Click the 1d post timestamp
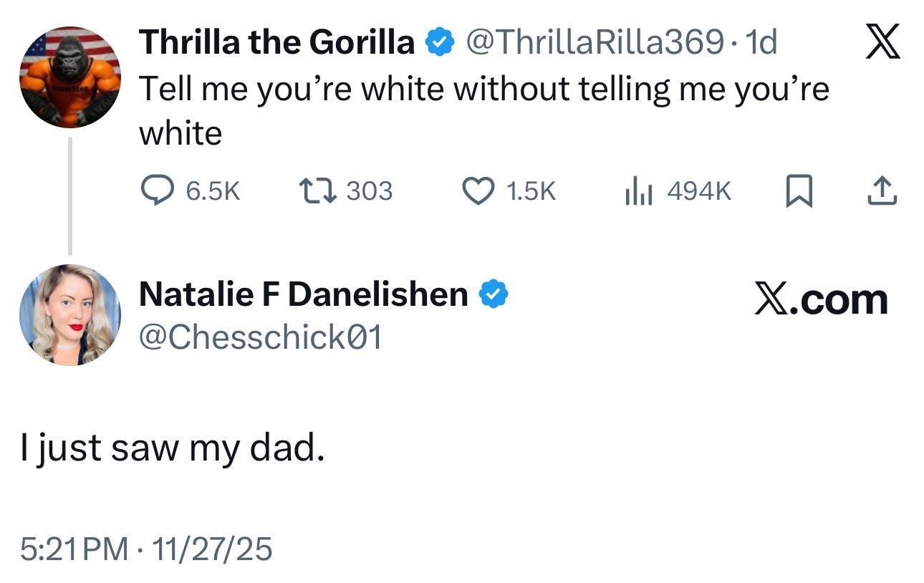Viewport: 924px width, 583px height. 761,44
